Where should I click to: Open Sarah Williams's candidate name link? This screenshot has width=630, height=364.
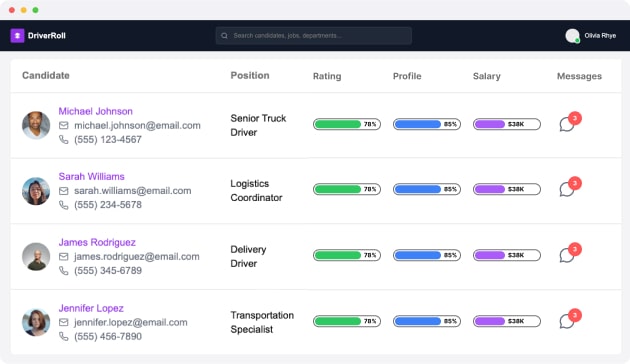click(92, 176)
